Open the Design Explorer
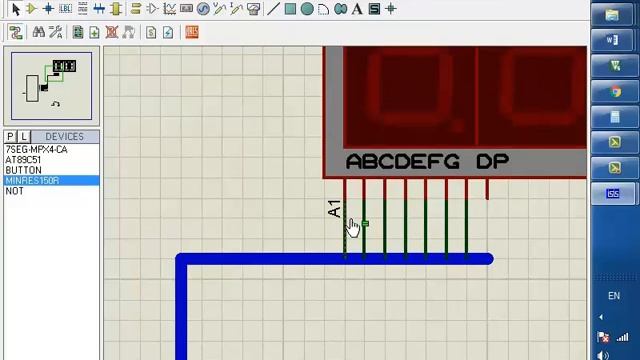The height and width of the screenshot is (360, 640). click(x=78, y=32)
